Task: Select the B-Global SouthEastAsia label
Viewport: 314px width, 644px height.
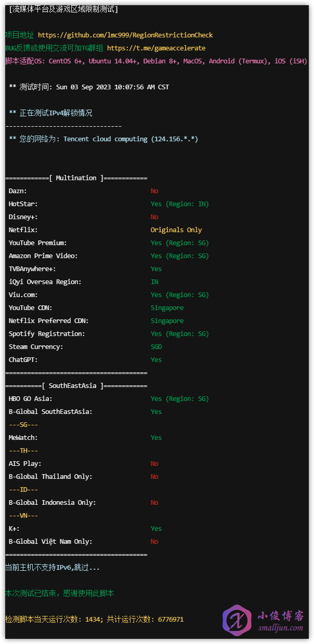Action: click(x=50, y=412)
